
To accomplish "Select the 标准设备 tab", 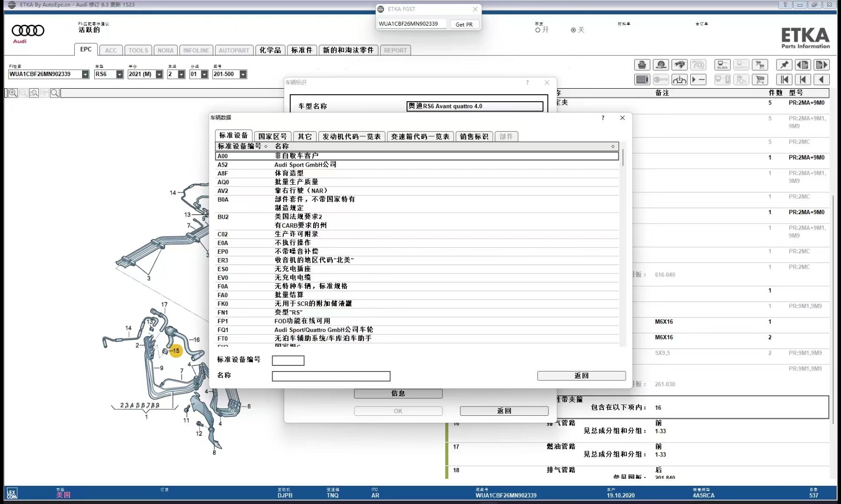I will [233, 135].
